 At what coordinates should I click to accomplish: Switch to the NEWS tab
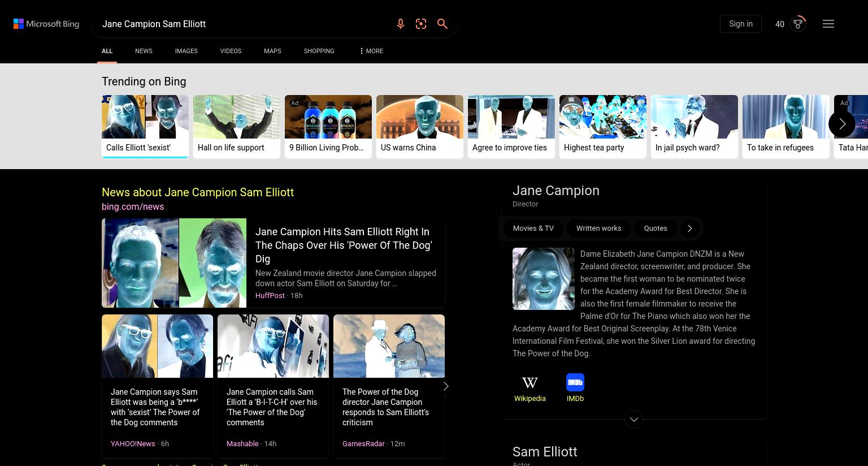144,51
